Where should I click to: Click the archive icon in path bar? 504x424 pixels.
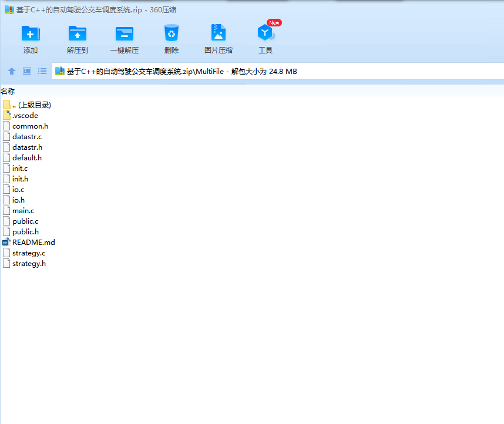coord(60,71)
